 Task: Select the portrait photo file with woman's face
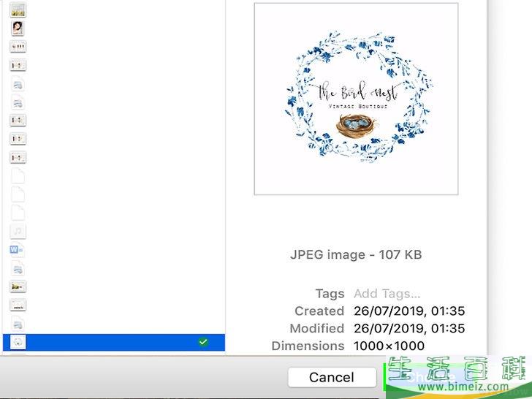click(x=18, y=28)
